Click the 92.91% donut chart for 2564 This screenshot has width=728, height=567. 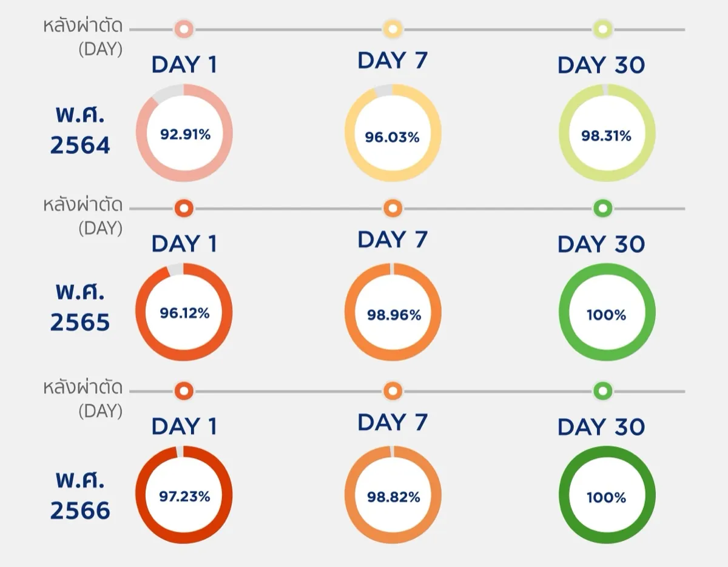tap(184, 133)
